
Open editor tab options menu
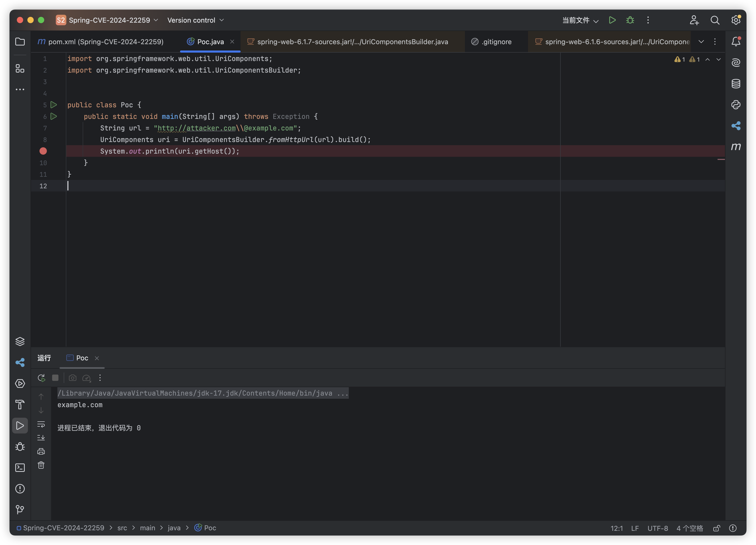click(715, 42)
